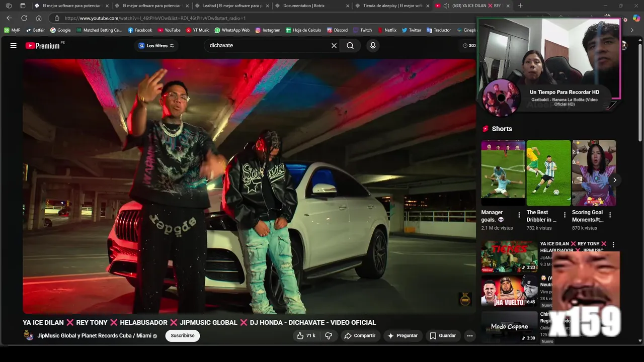Like the video showing 71 k
Image resolution: width=644 pixels, height=362 pixels.
tap(306, 336)
